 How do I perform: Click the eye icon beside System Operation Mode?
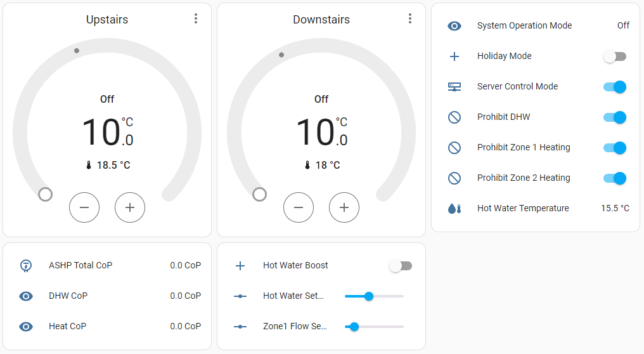click(454, 26)
